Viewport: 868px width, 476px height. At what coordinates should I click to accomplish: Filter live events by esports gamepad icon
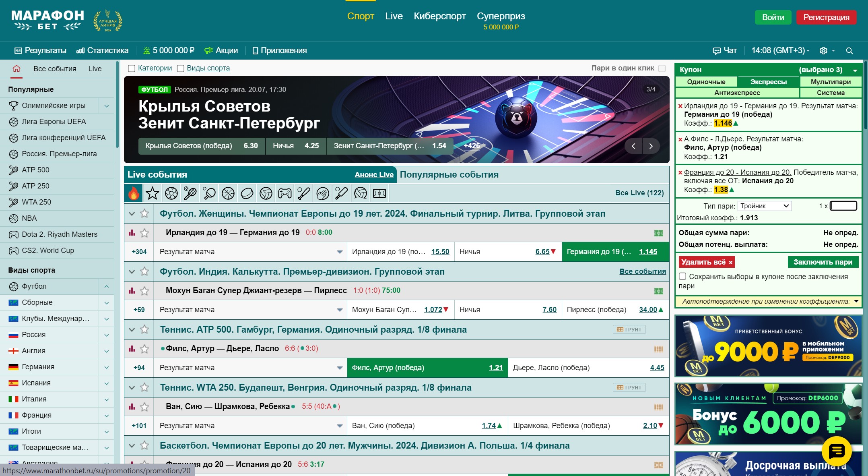[285, 194]
